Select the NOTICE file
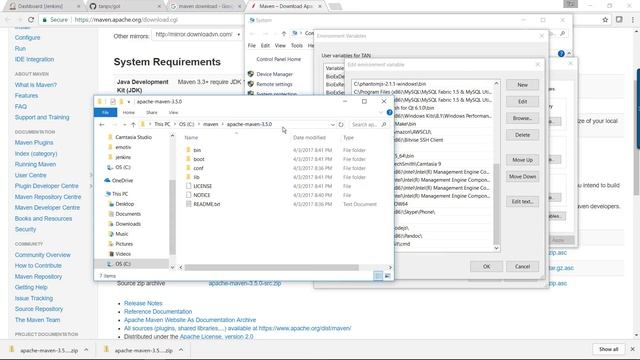This screenshot has width=640, height=360. click(202, 195)
